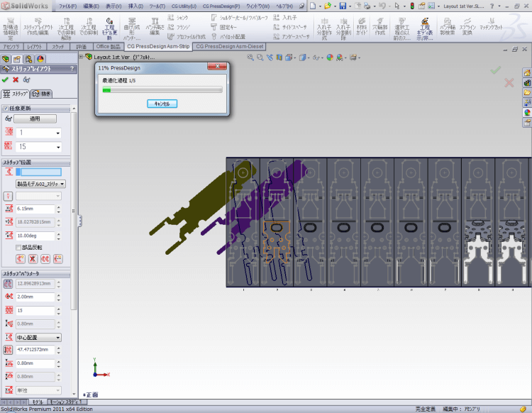
Task: Click the 2.00mm input field
Action: [35, 297]
